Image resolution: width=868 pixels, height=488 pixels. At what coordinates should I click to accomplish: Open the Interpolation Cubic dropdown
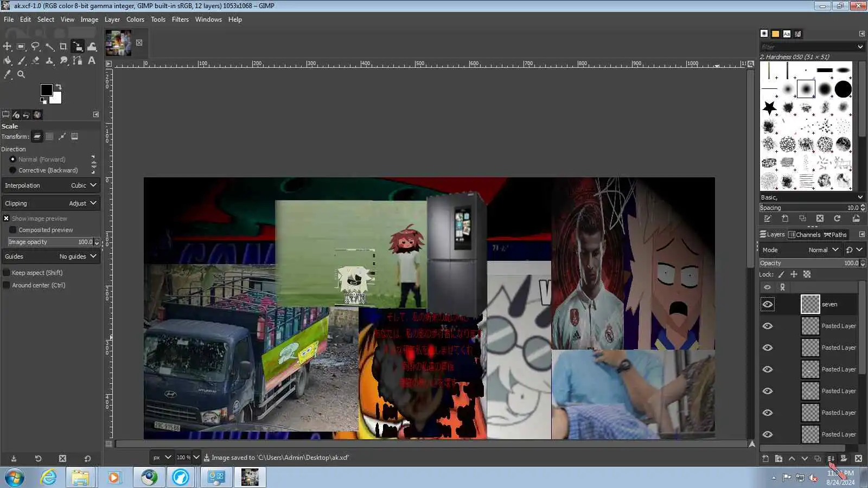(51, 185)
